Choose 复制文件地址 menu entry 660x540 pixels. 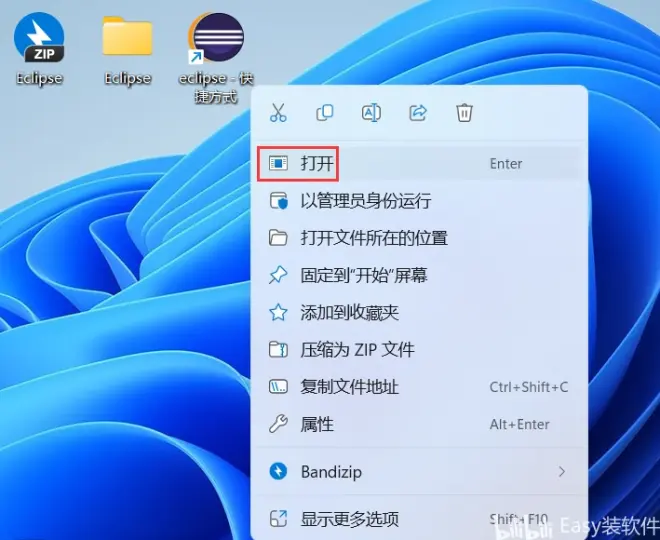(x=419, y=387)
